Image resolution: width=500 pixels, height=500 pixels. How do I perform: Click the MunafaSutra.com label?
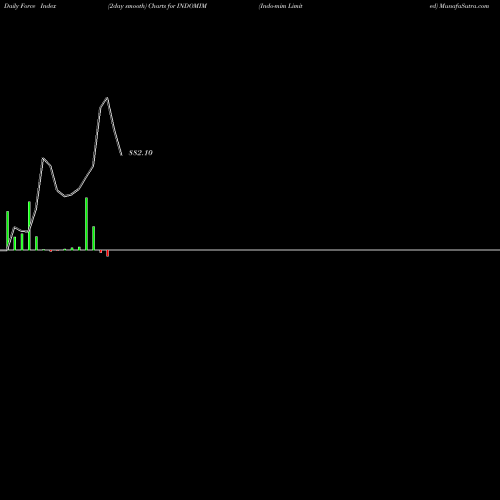[464, 6]
